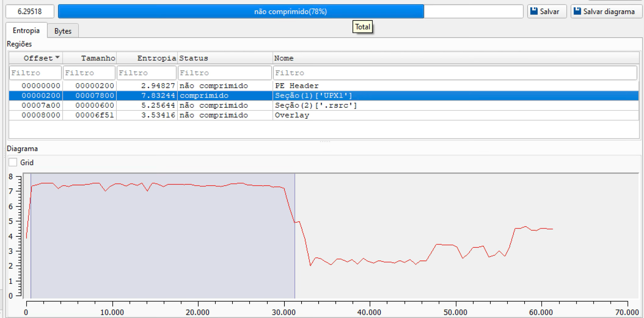This screenshot has height=318, width=644.
Task: Focus the Offset filter field
Action: pos(35,73)
